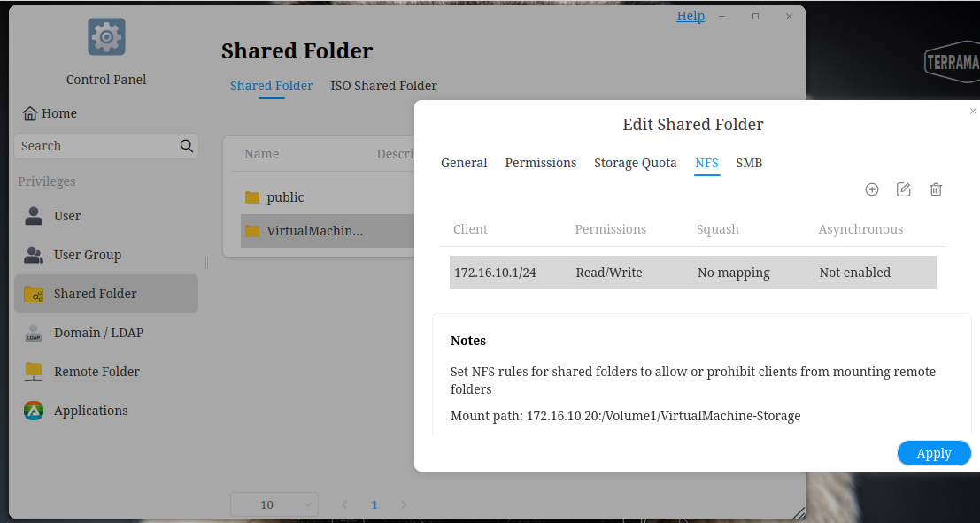
Task: Go to previous page arrow
Action: coord(344,504)
